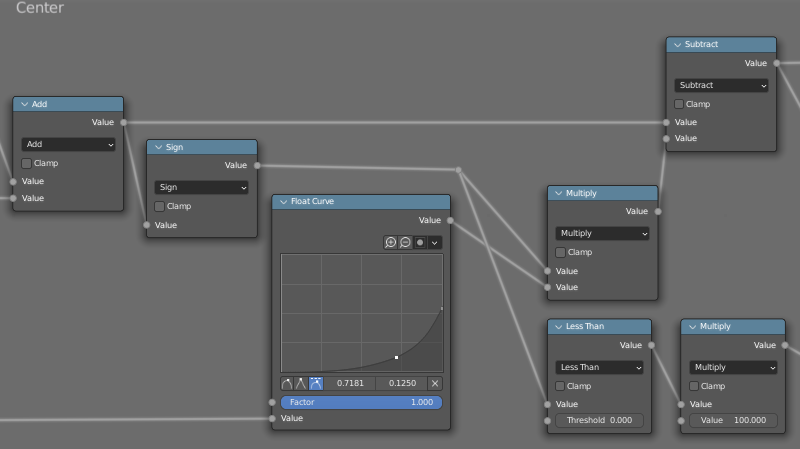Select the Auto Clamped handle icon

click(316, 383)
